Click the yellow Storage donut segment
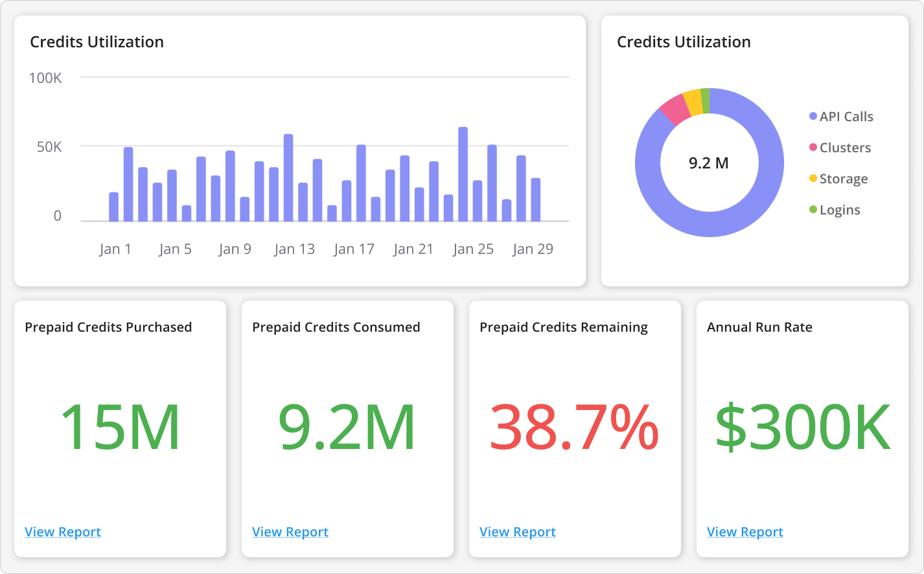The width and height of the screenshot is (924, 574). point(693,102)
